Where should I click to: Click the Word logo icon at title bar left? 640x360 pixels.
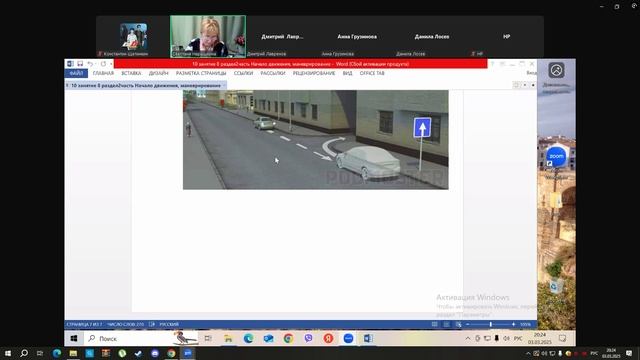pyautogui.click(x=70, y=64)
